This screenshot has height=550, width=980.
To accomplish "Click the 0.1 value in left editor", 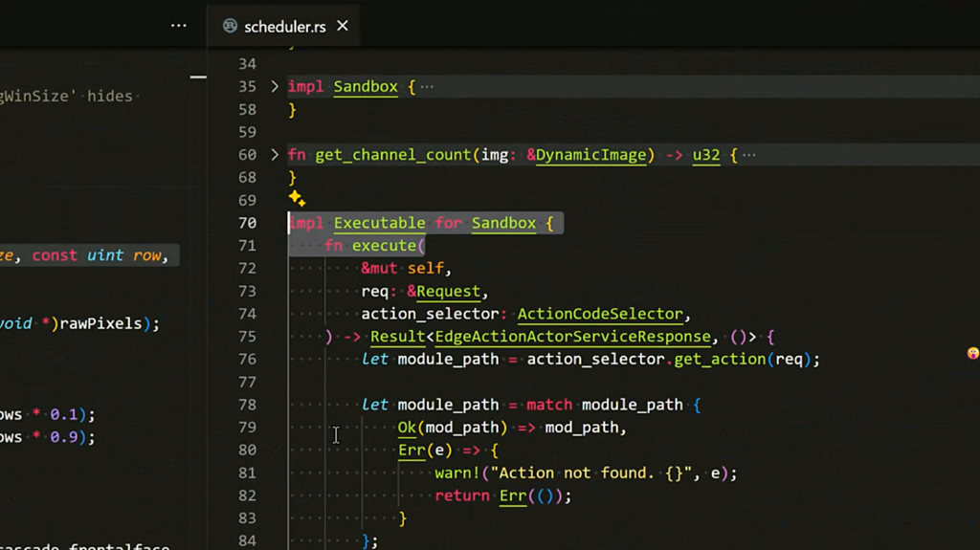I will [x=64, y=415].
